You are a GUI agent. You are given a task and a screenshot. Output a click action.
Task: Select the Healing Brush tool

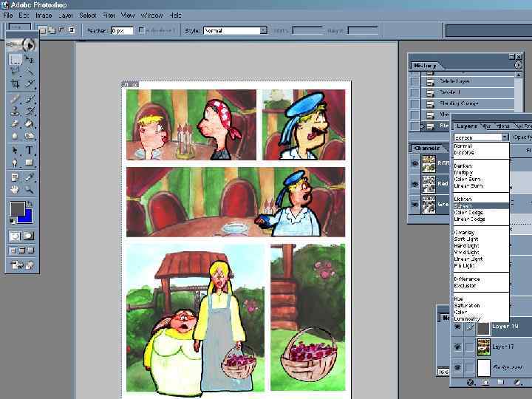(x=15, y=99)
